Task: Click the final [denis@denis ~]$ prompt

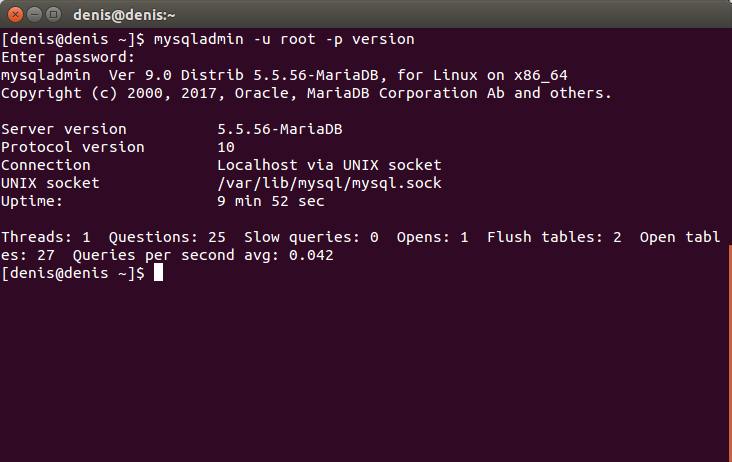Action: (x=73, y=273)
